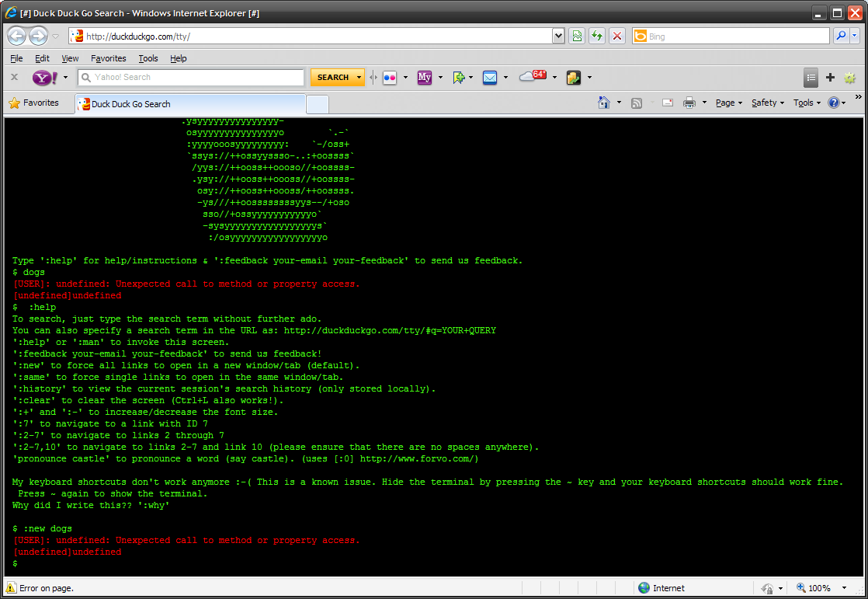The height and width of the screenshot is (599, 868).
Task: Open zoom level dropdown arrow
Action: 844,588
